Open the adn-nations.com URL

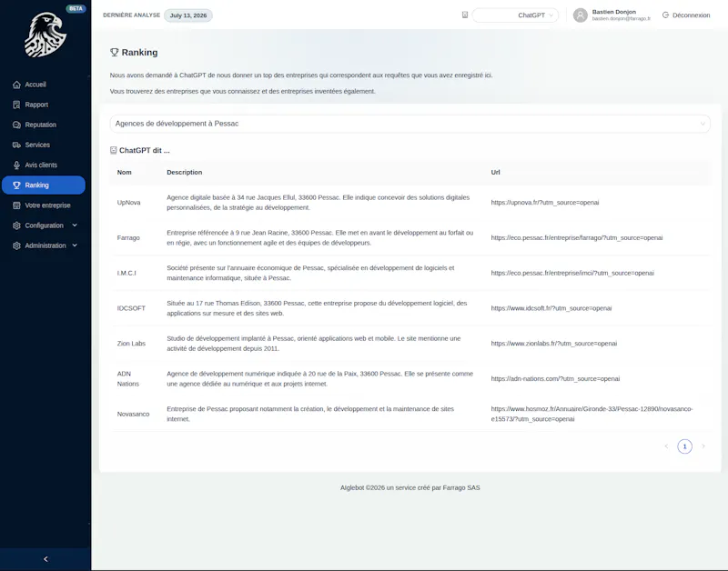tap(555, 379)
